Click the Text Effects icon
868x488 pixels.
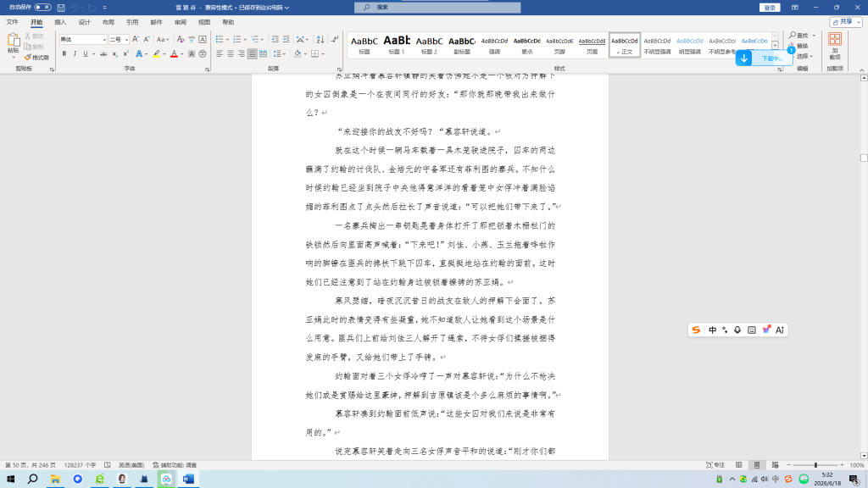pos(139,53)
